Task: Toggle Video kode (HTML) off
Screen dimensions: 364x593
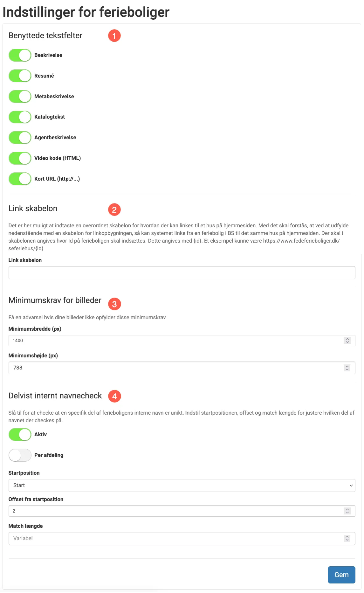Action: tap(20, 158)
